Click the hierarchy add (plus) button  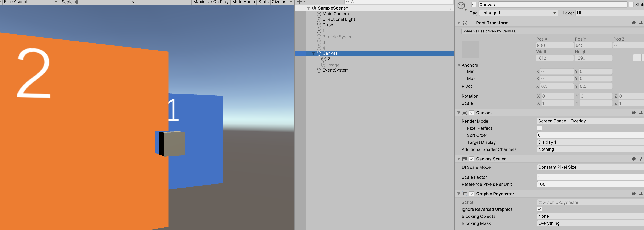point(300,2)
